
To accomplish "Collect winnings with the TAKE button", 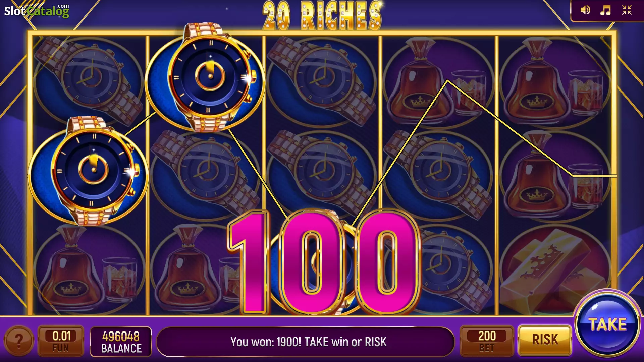I will click(607, 324).
